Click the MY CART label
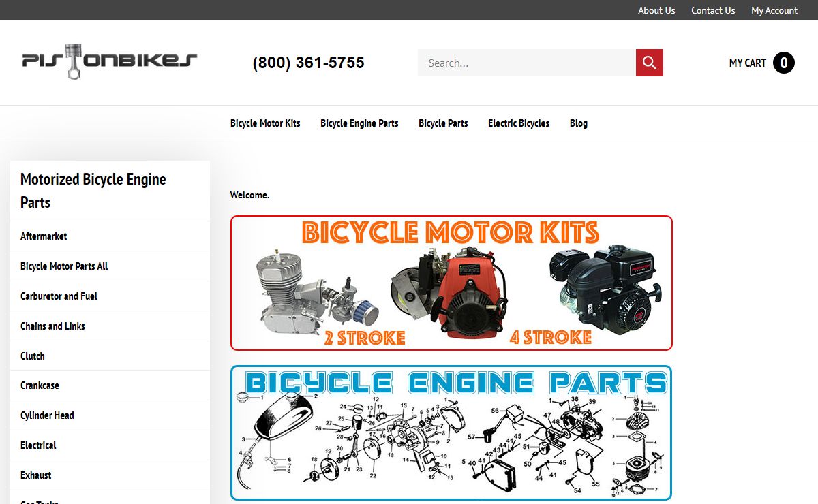Screen dimensions: 818x504 [748, 63]
